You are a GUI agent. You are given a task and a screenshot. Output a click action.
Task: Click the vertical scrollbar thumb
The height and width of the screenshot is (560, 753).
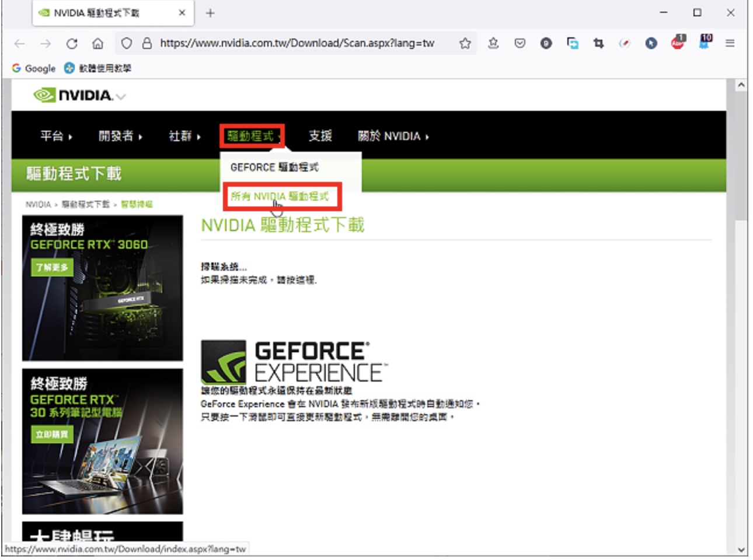(741, 156)
